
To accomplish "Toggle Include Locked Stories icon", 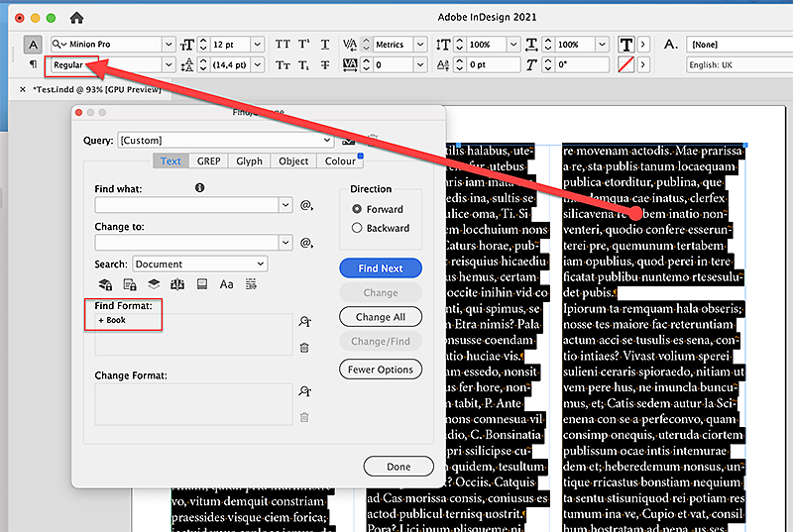I will pos(130,284).
